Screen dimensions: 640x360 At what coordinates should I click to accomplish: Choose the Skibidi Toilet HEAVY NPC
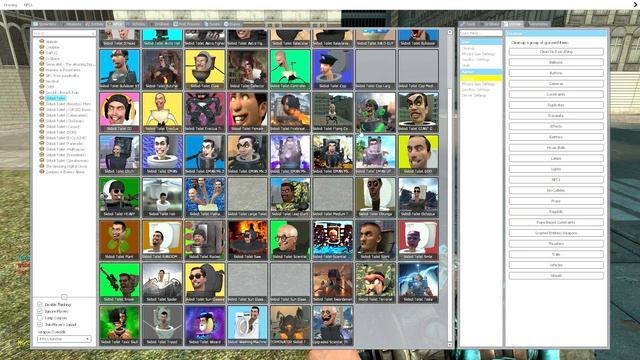pos(120,198)
